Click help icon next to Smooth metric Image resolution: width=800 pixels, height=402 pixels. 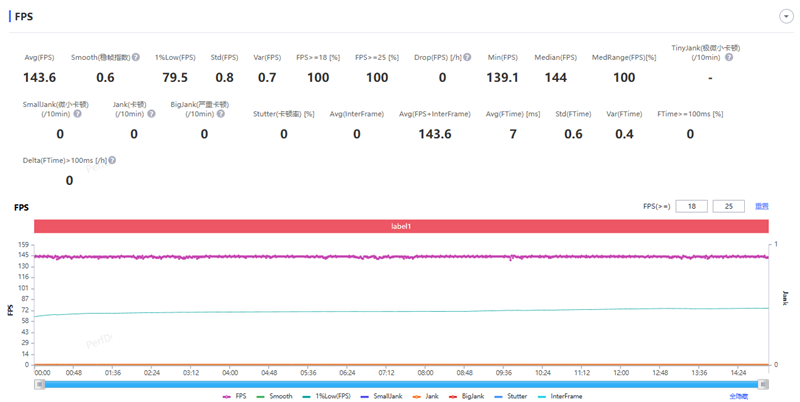pyautogui.click(x=136, y=58)
